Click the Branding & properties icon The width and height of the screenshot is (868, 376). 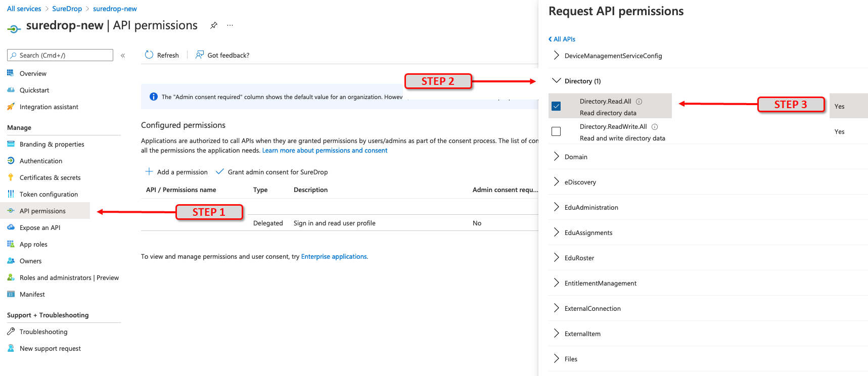11,144
